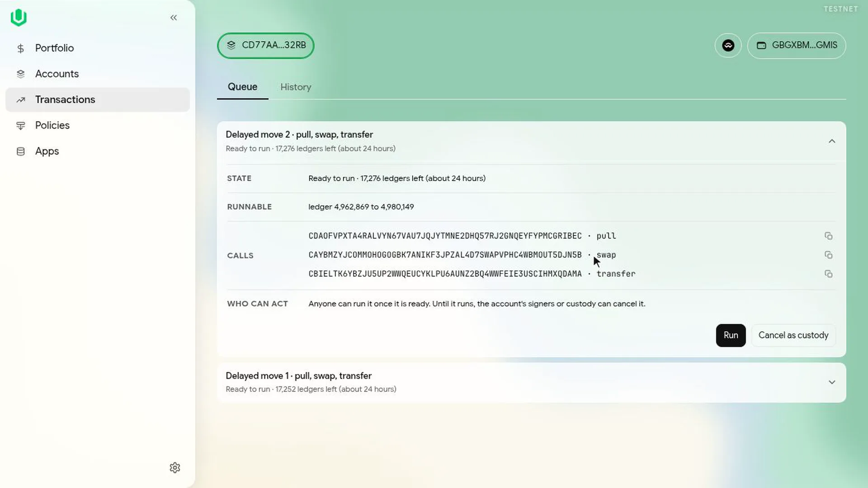Click the CBIELTK6YBZJ... transfer contract address
868x488 pixels.
445,274
